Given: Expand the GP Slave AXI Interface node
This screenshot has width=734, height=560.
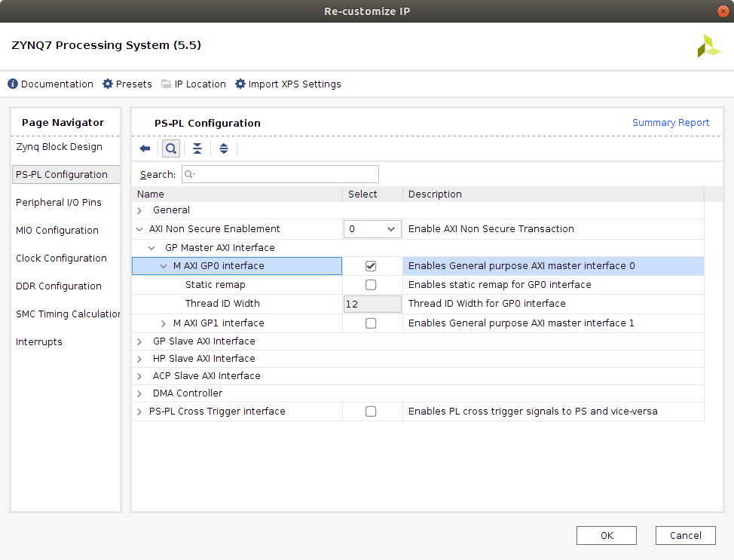Looking at the screenshot, I should (139, 342).
